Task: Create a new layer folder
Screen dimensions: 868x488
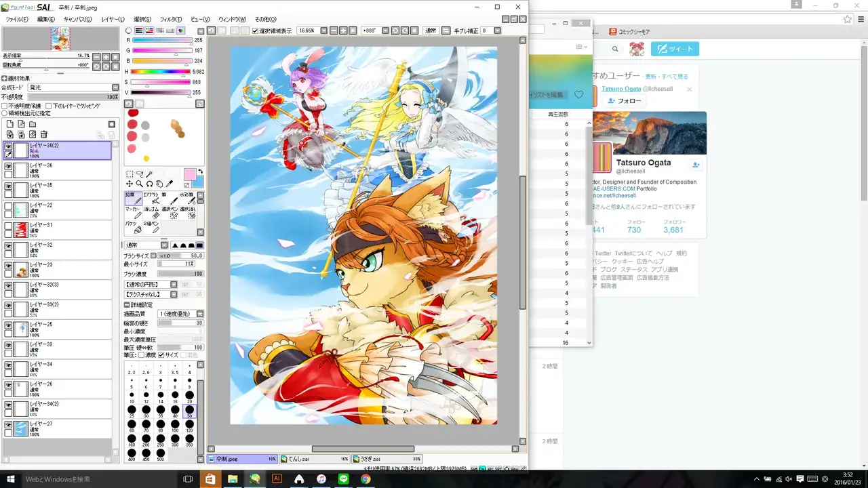Action: pos(33,124)
